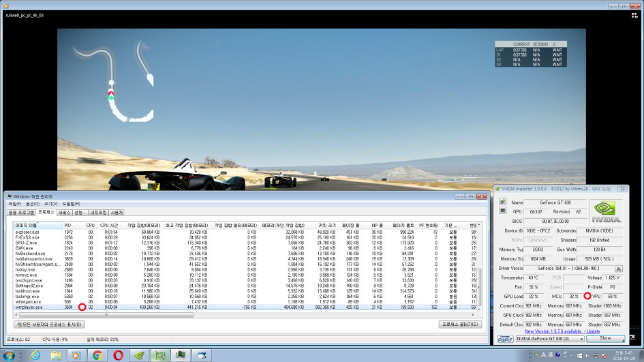Switch to the 네트워킹 tab
644x362 pixels.
click(x=98, y=213)
